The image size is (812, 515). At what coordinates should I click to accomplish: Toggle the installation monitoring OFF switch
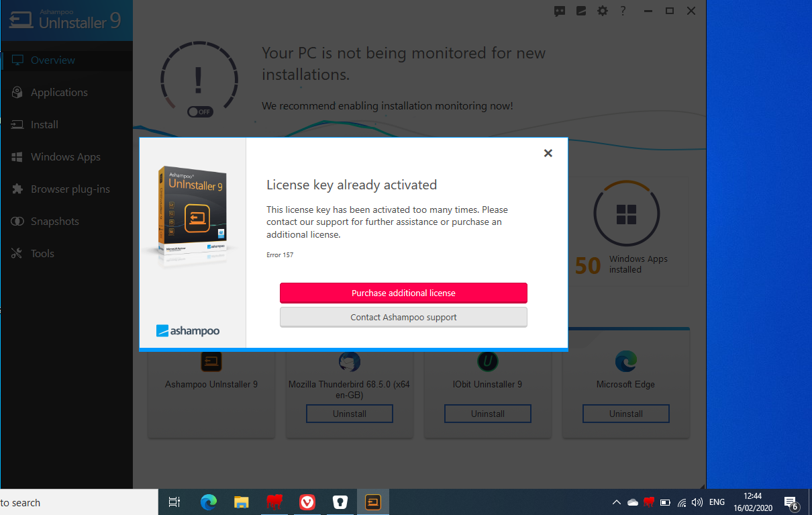[x=200, y=112]
